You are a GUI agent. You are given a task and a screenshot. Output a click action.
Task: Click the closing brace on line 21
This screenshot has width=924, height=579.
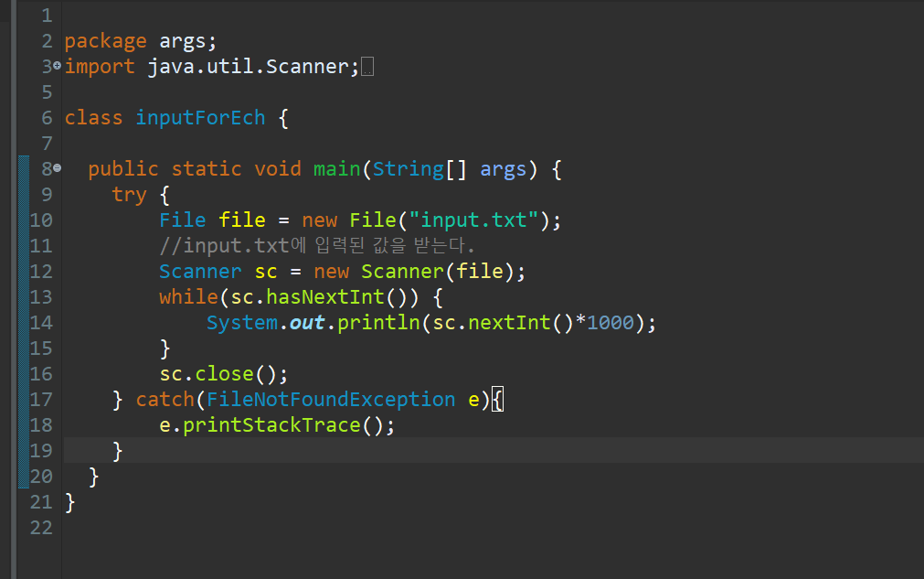[x=70, y=503]
